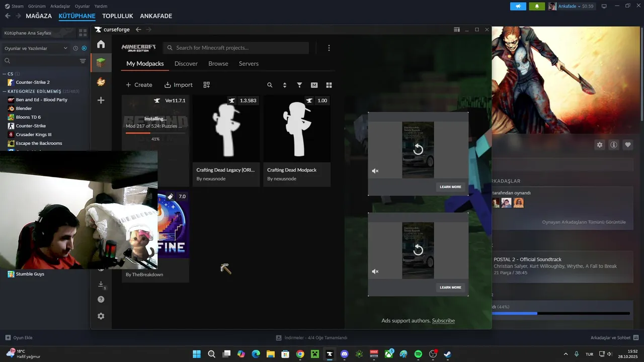644x362 pixels.
Task: Toggle the M view mode icon
Action: coord(314,85)
